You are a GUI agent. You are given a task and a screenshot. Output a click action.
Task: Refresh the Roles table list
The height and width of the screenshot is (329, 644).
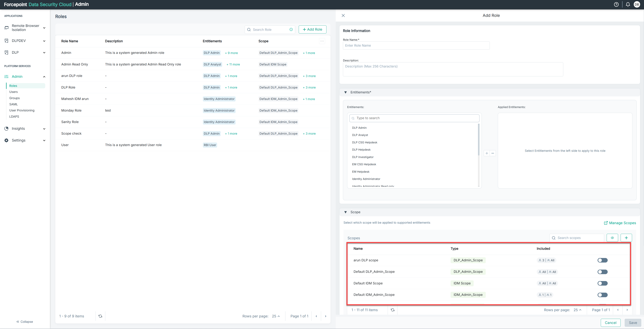click(100, 316)
